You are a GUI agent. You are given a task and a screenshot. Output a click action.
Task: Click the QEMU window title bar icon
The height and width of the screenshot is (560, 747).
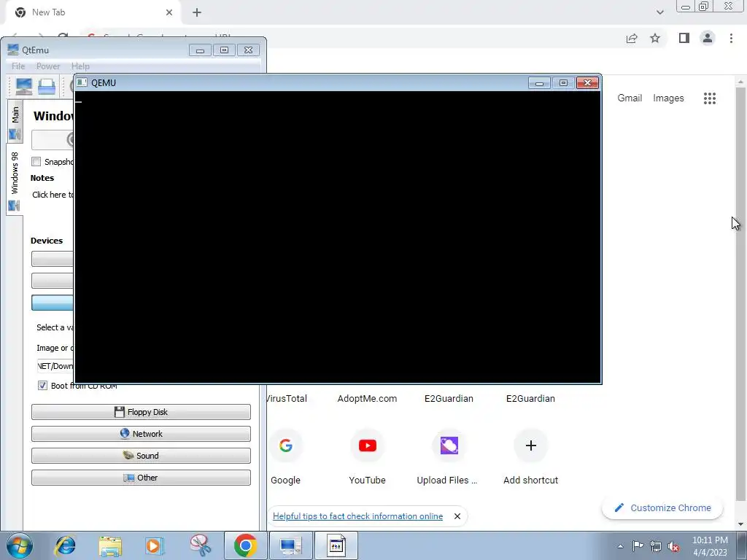point(82,82)
